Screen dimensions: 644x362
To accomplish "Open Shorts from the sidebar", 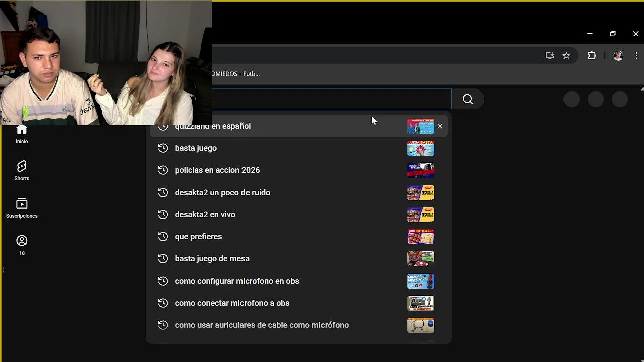I will coord(22,171).
